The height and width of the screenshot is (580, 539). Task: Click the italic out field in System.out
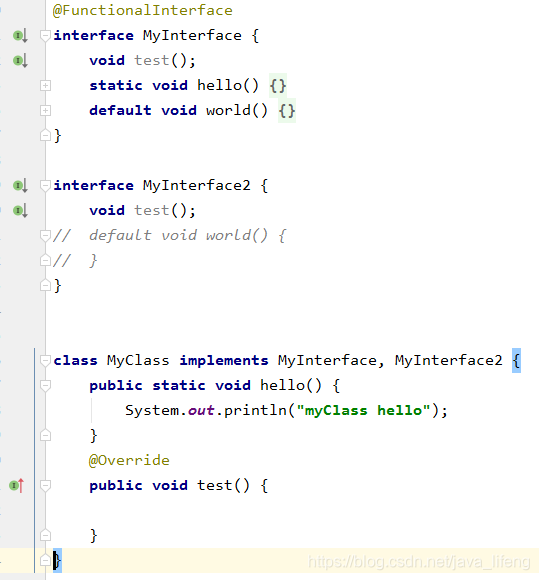coord(201,411)
